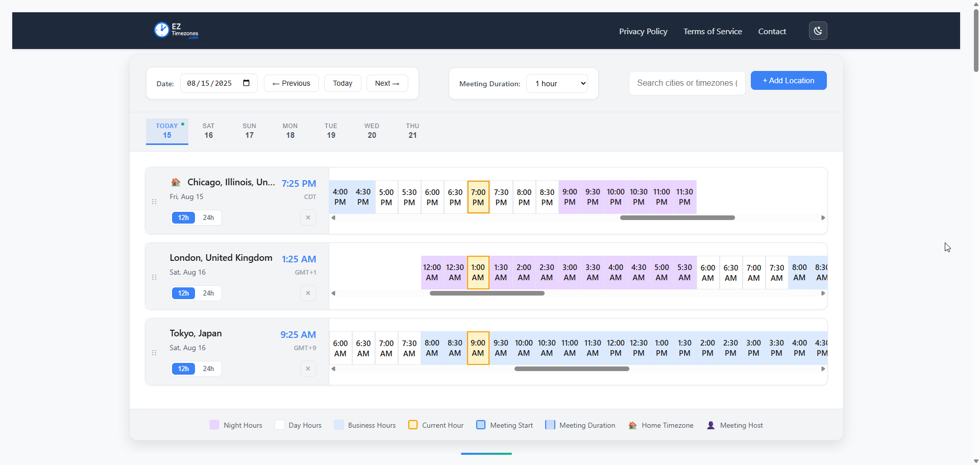The width and height of the screenshot is (980, 465).
Task: Click the right scroll arrow in Tokyo timeline
Action: click(823, 369)
